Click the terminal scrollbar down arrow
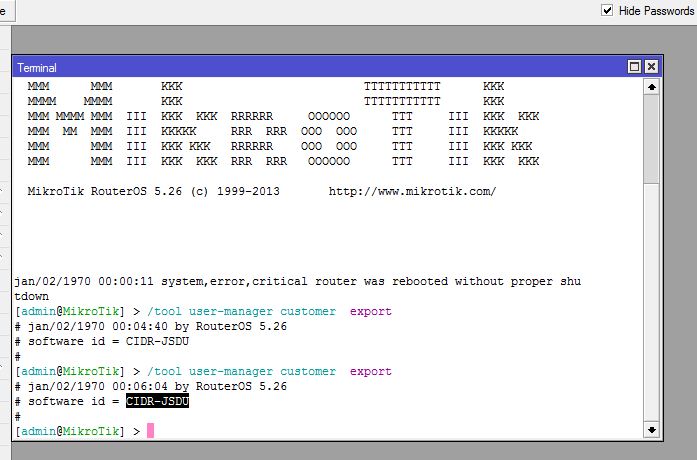This screenshot has width=697, height=460. pos(652,429)
